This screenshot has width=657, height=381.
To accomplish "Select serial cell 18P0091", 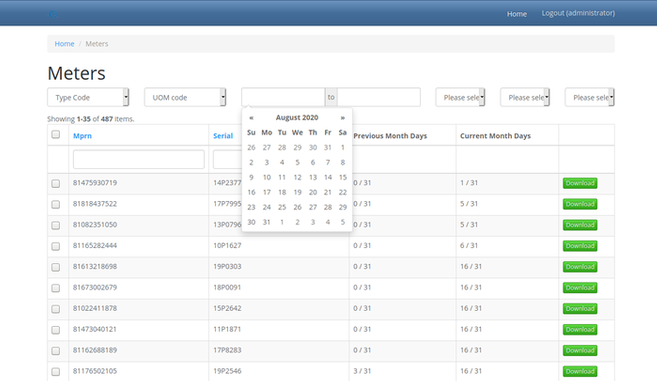I will (x=227, y=288).
